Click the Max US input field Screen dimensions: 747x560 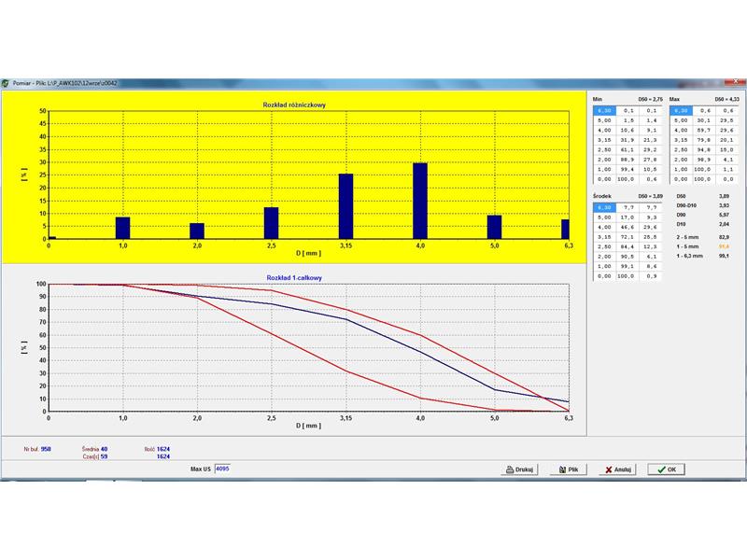221,468
